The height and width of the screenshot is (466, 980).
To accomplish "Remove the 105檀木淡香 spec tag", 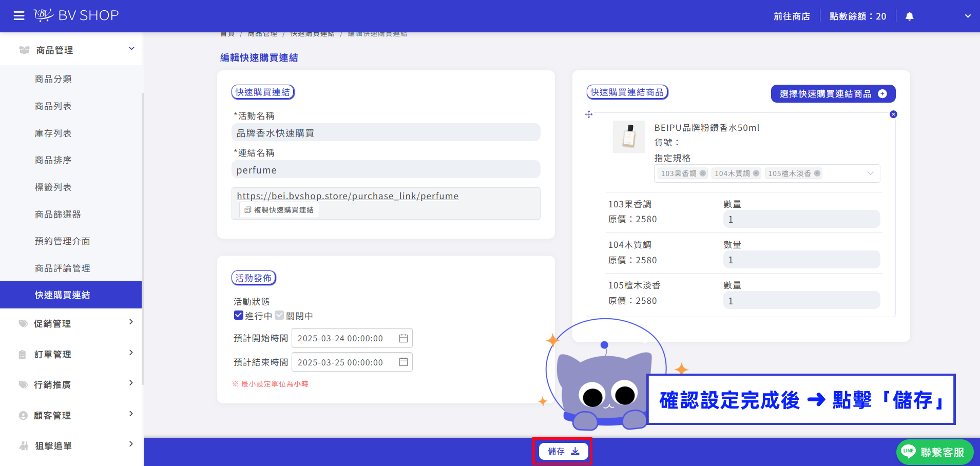I will [817, 173].
